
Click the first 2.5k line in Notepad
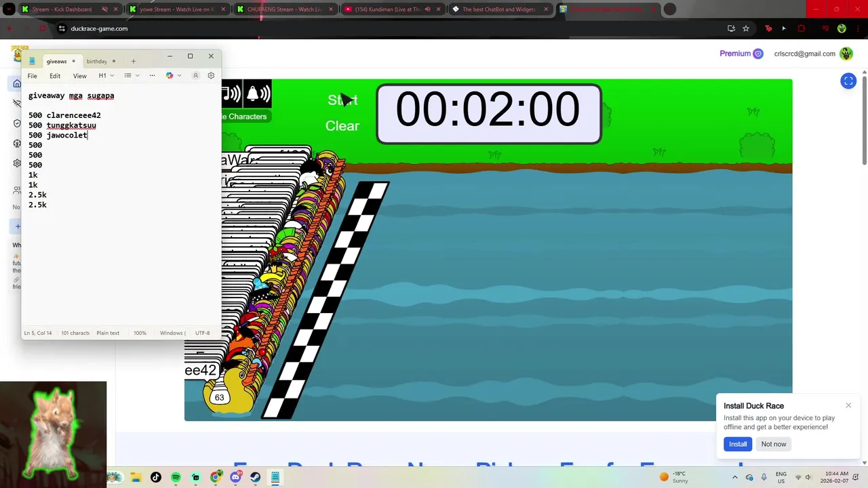pos(37,195)
